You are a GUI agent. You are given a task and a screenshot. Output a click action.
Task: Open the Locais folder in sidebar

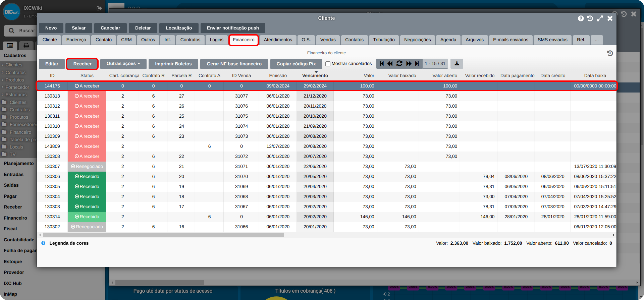[x=16, y=147]
